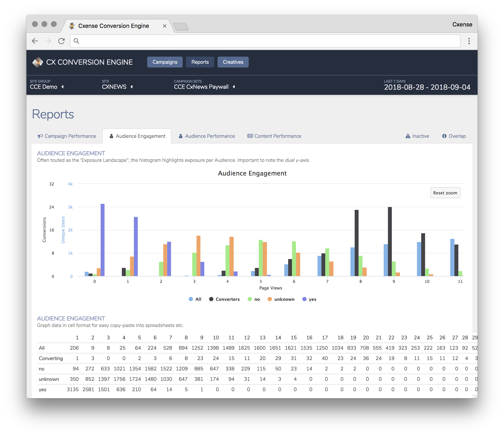504x436 pixels.
Task: Focus the browser address search field
Action: [265, 41]
